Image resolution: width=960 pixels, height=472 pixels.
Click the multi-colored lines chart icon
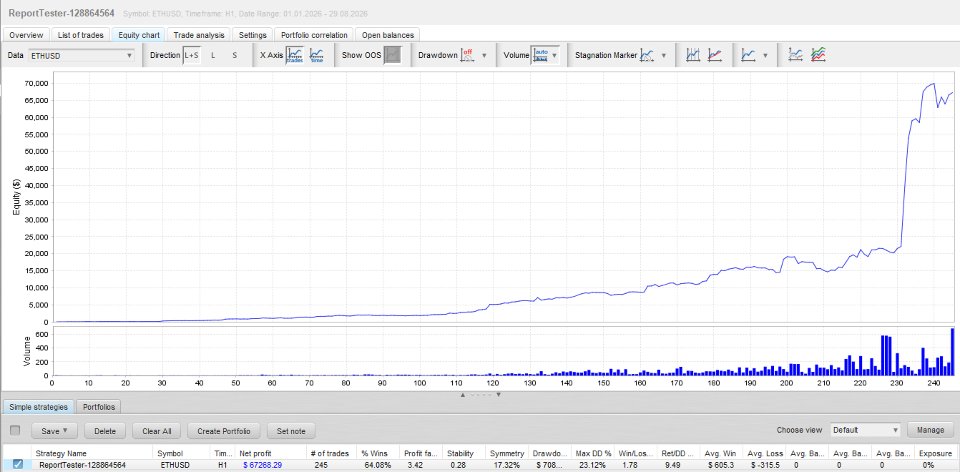(x=818, y=55)
